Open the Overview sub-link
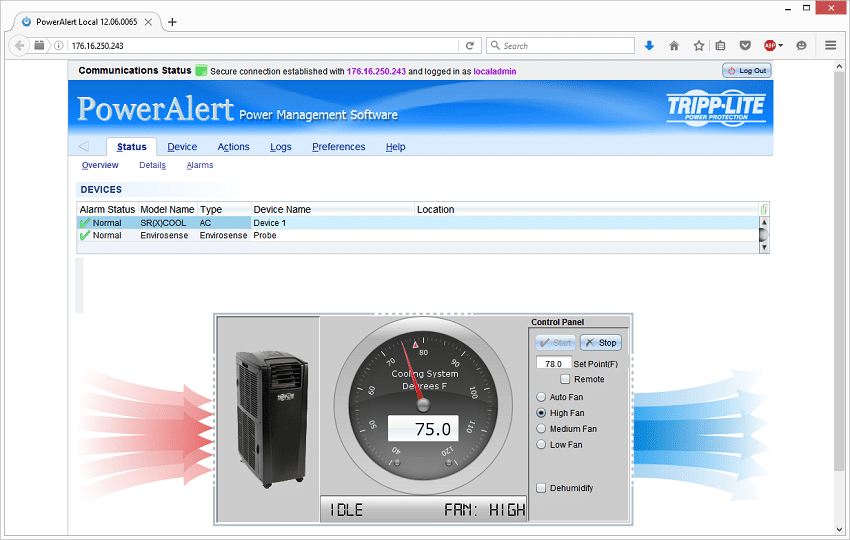 (100, 165)
